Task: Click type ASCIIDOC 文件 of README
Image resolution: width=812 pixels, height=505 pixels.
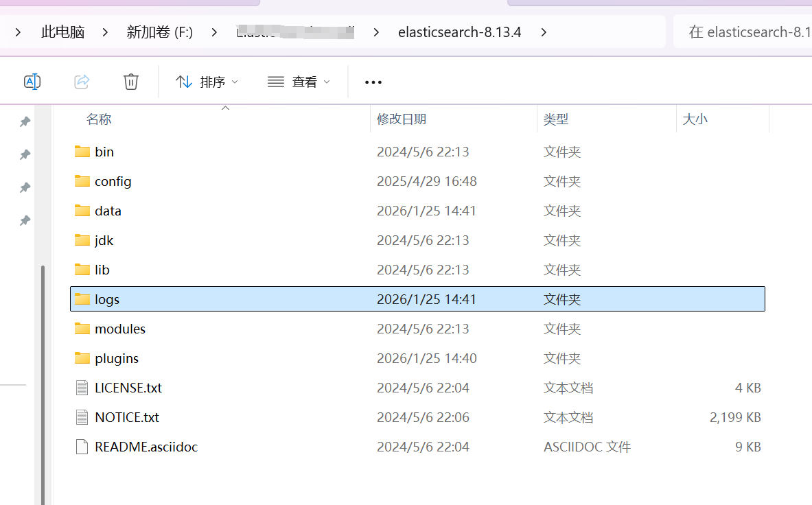Action: pyautogui.click(x=588, y=447)
